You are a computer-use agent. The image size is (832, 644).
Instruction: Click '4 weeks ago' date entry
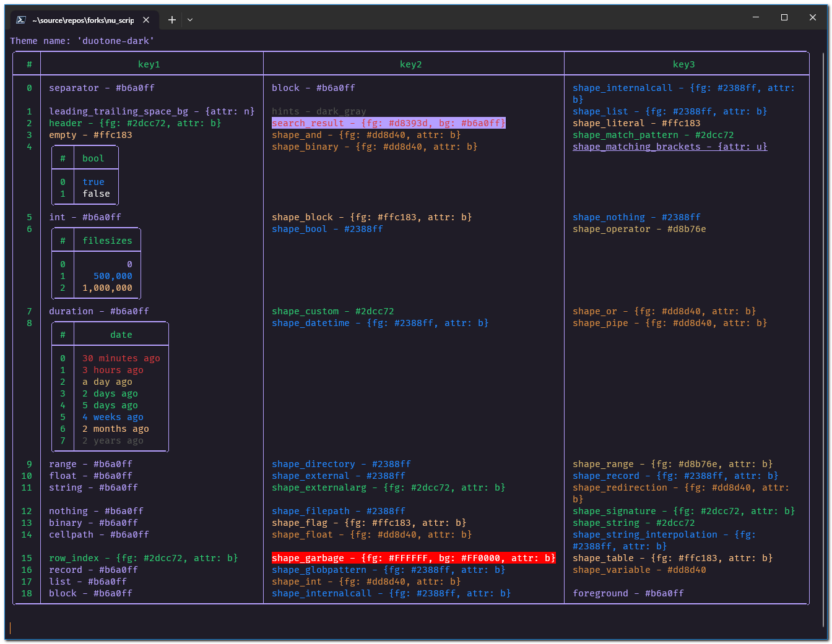(x=113, y=417)
